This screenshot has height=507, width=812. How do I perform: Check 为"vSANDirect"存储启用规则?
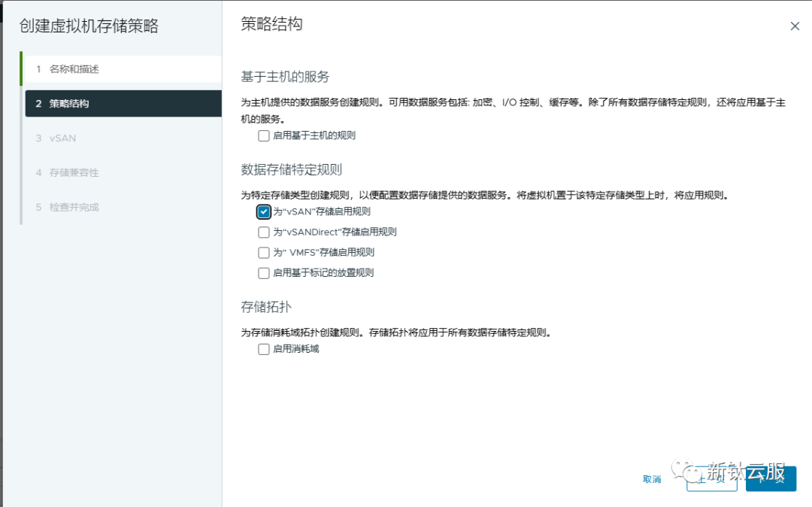263,232
